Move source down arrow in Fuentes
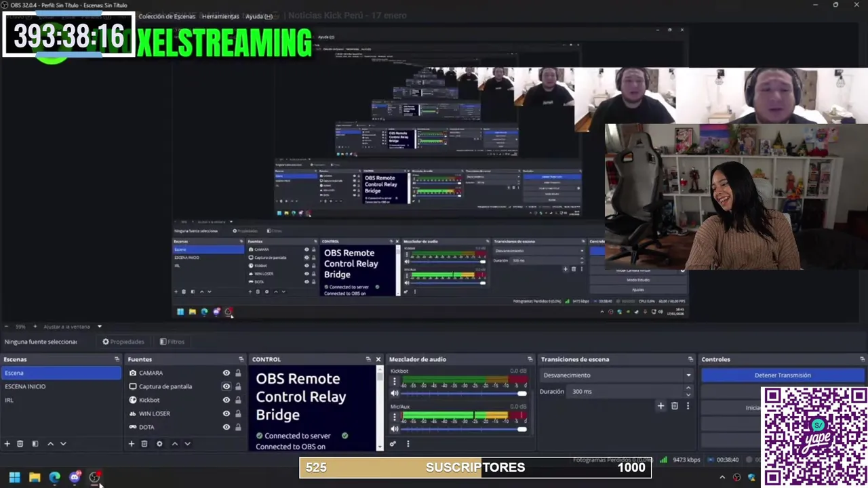The height and width of the screenshot is (488, 868). 187,444
